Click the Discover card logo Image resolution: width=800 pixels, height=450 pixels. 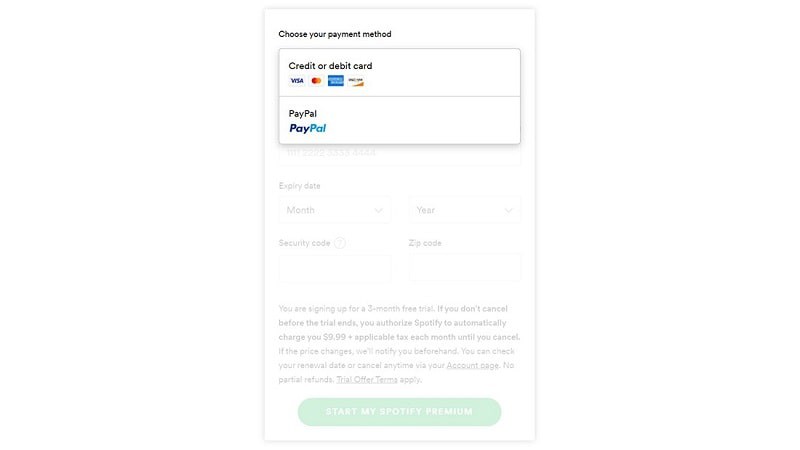tap(356, 81)
